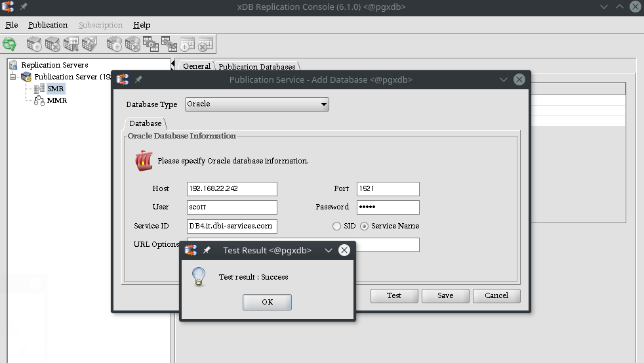
Task: Switch to the General tab
Action: [x=197, y=66]
